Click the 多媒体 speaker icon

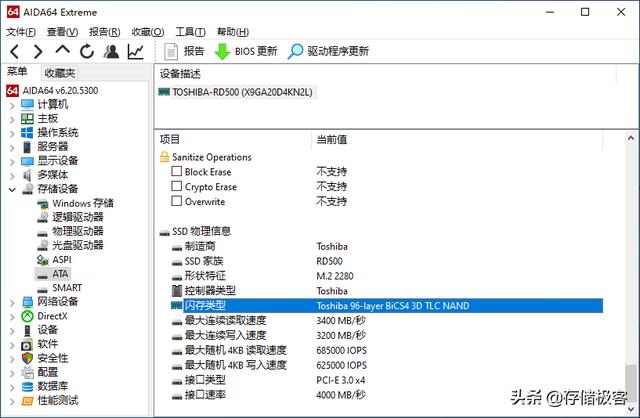click(x=27, y=175)
